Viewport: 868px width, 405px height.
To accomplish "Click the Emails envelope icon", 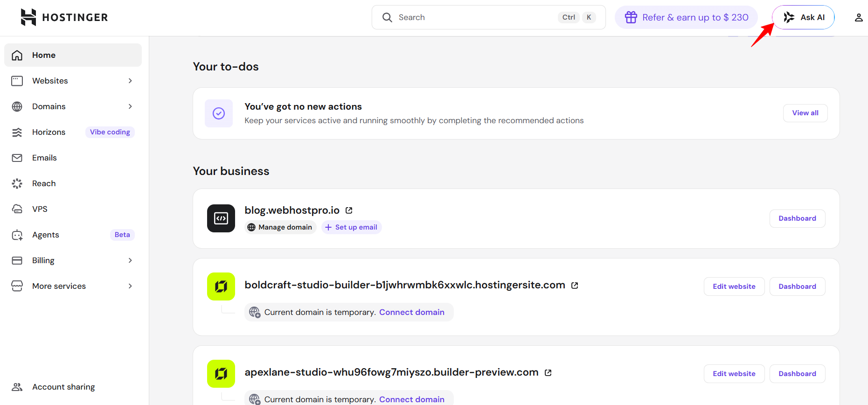I will [17, 158].
